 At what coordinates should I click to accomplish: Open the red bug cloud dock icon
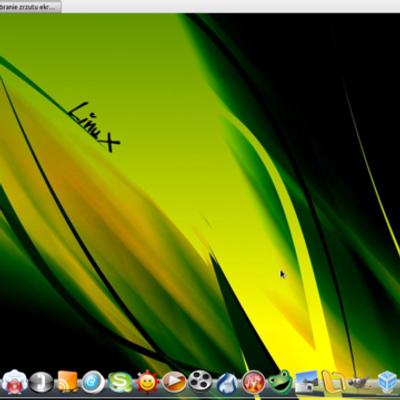click(14, 382)
